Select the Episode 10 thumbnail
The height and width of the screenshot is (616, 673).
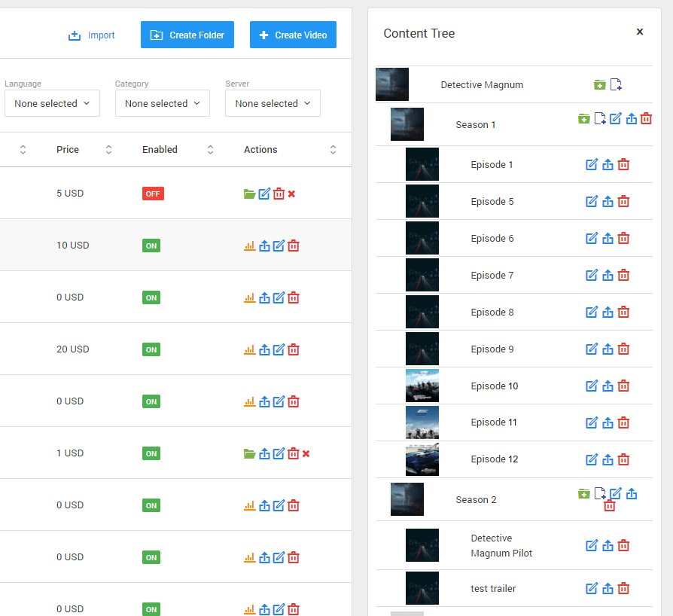point(422,386)
